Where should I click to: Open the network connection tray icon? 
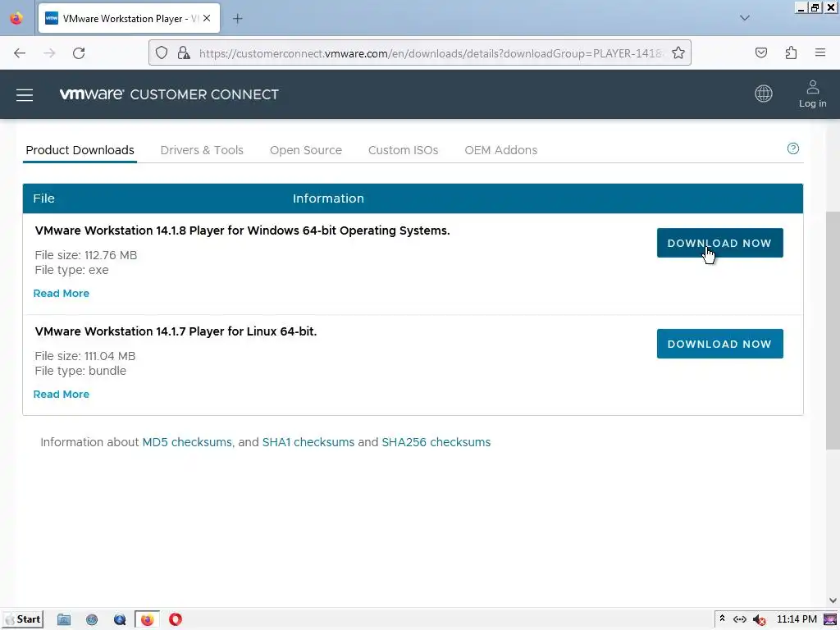[740, 620]
